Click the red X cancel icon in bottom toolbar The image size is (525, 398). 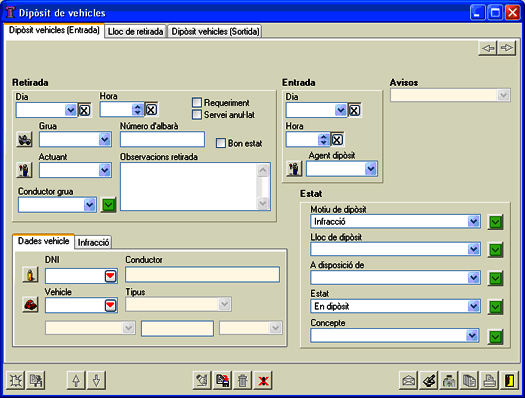click(x=263, y=380)
